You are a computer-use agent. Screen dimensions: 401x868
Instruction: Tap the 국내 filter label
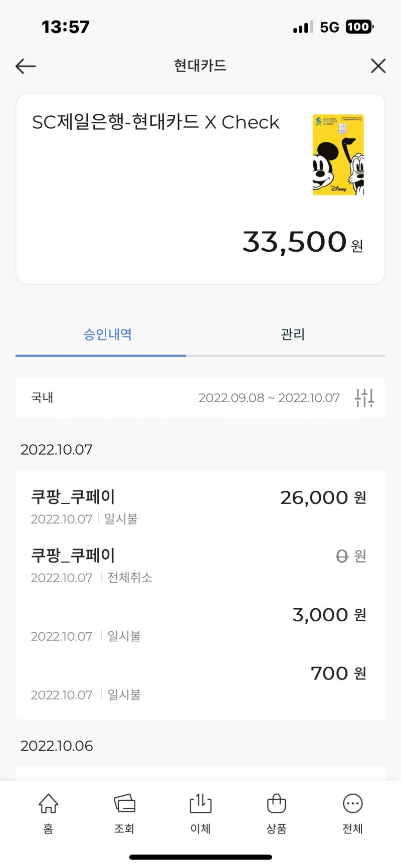(x=43, y=398)
